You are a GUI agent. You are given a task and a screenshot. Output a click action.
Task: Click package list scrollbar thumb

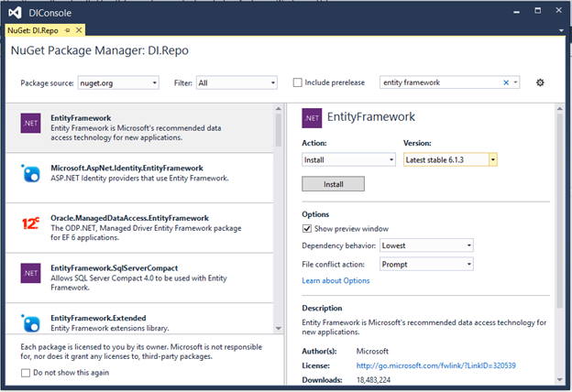(x=279, y=130)
